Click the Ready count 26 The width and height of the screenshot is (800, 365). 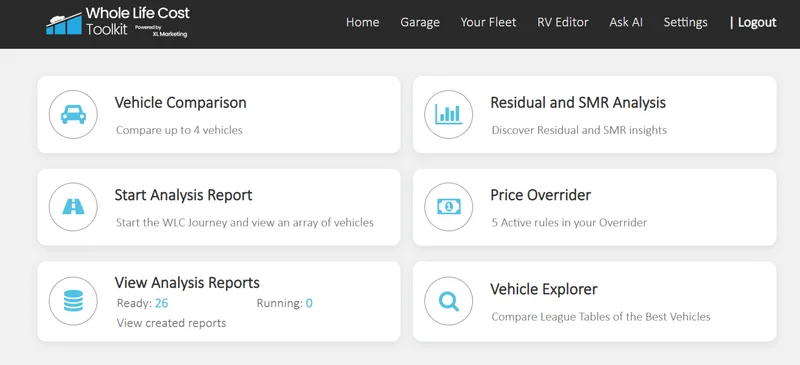coord(162,304)
